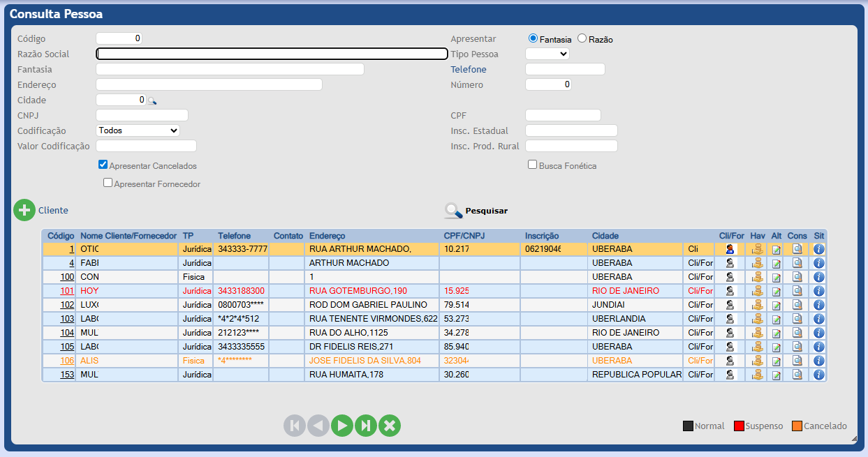Screen dimensions: 868x457
Task: Follow the link for código 106 ALIS
Action: click(x=68, y=360)
